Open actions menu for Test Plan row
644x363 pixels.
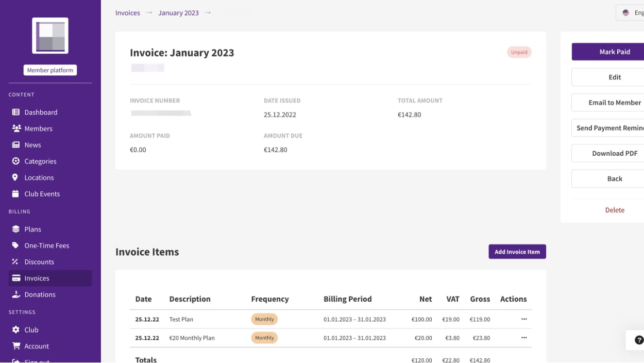click(524, 319)
